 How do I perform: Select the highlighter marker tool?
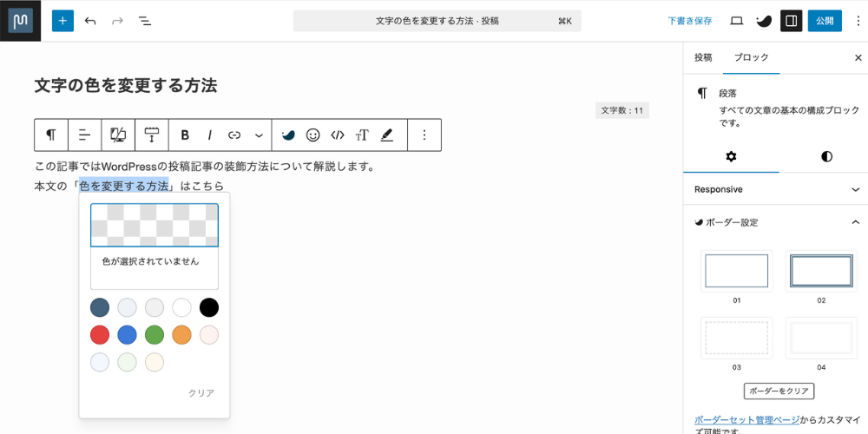point(387,135)
